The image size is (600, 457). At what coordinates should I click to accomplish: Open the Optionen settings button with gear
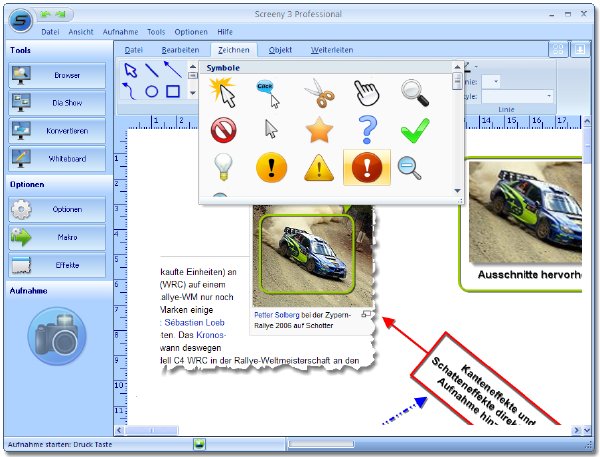(x=57, y=209)
